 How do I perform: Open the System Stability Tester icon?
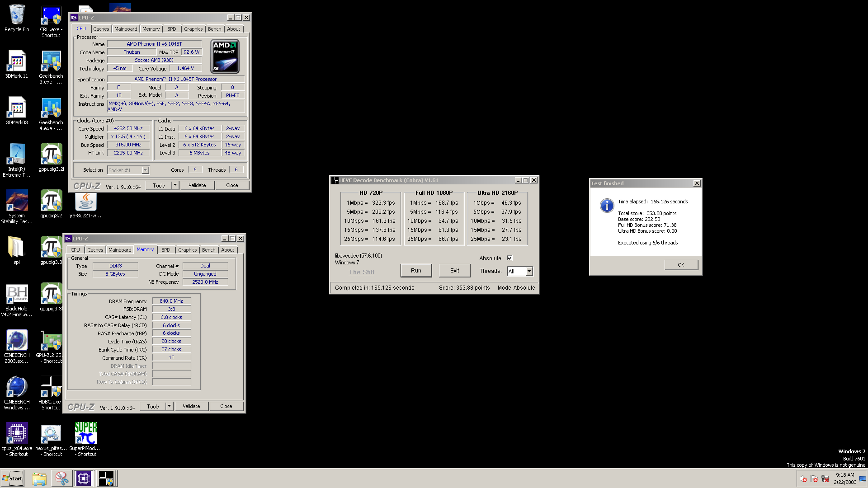tap(17, 207)
